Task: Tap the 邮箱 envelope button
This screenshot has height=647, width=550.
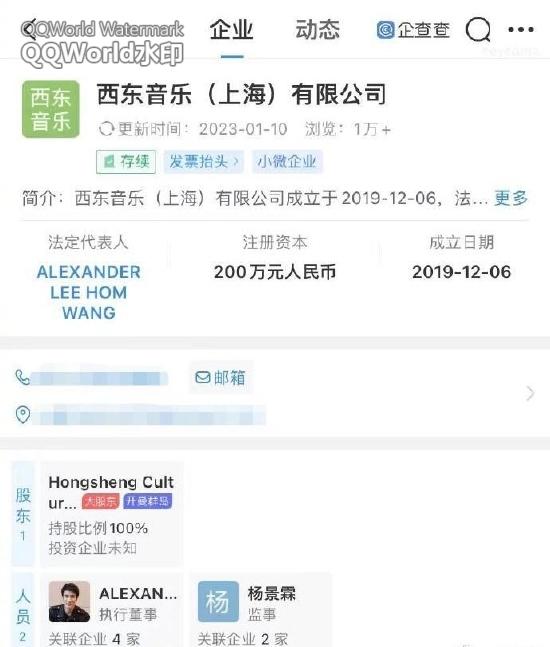Action: (x=221, y=378)
